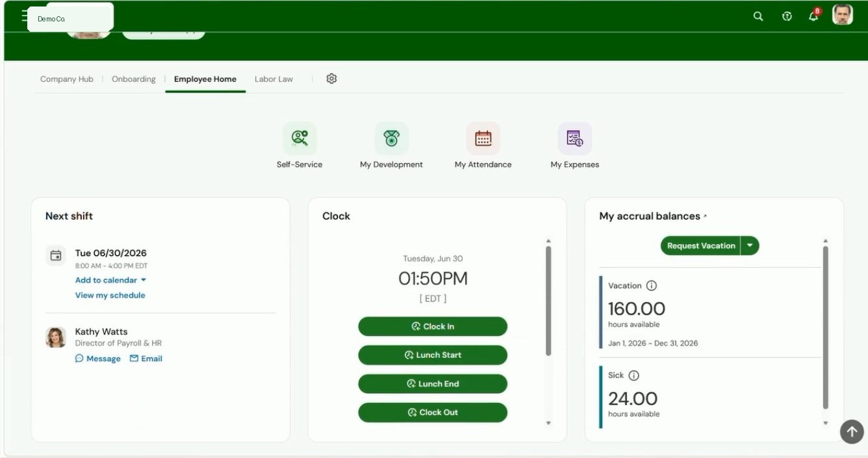Click "Jan 1, 2026 - Dec 31, 2026" range
This screenshot has width=868, height=458.
653,343
